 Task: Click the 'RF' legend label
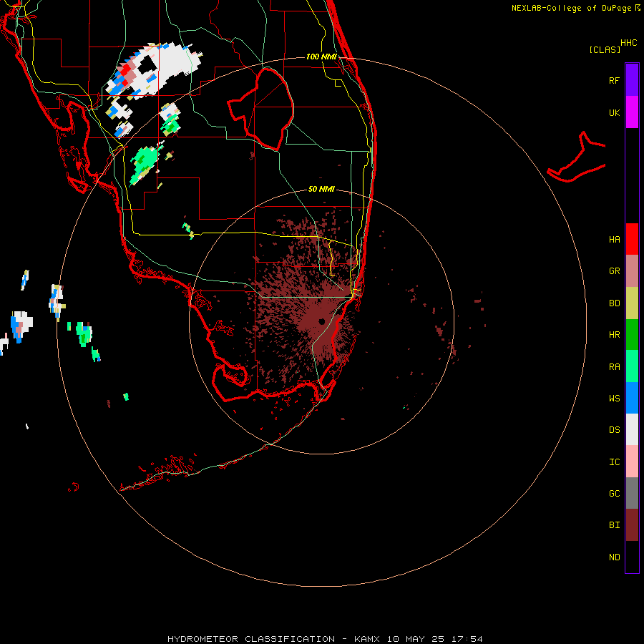(x=614, y=80)
